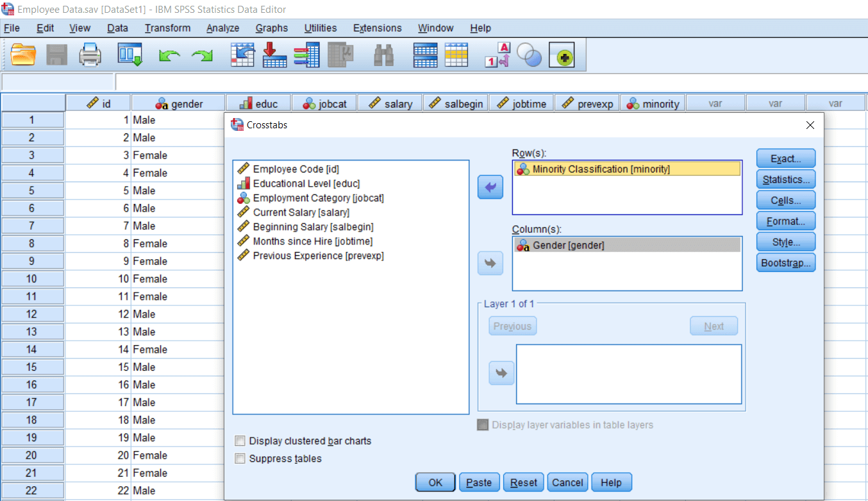The height and width of the screenshot is (501, 868).
Task: Click the Save floppy disk icon
Action: (57, 55)
